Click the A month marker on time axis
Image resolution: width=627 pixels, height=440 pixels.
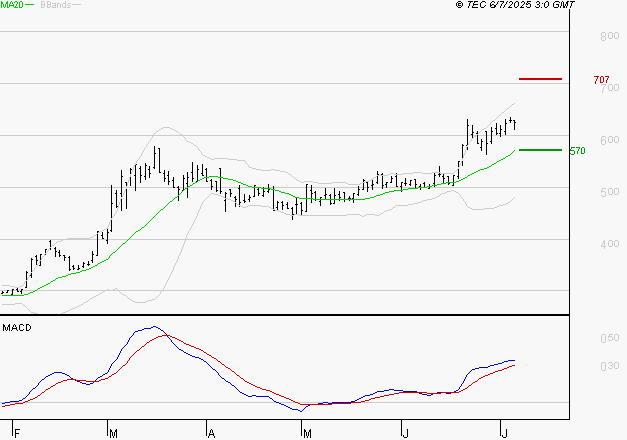coord(212,433)
